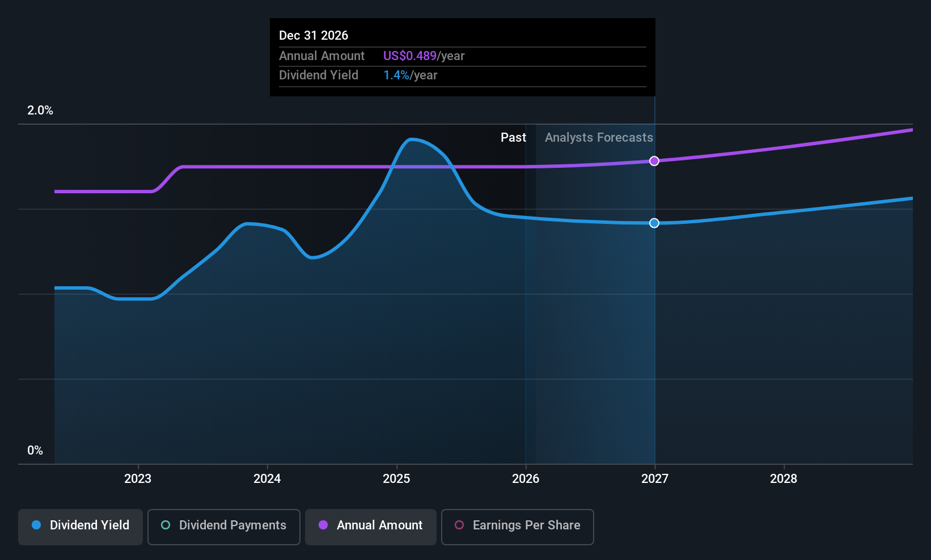Enable the Dividend Payments series
The height and width of the screenshot is (560, 931).
pos(224,527)
